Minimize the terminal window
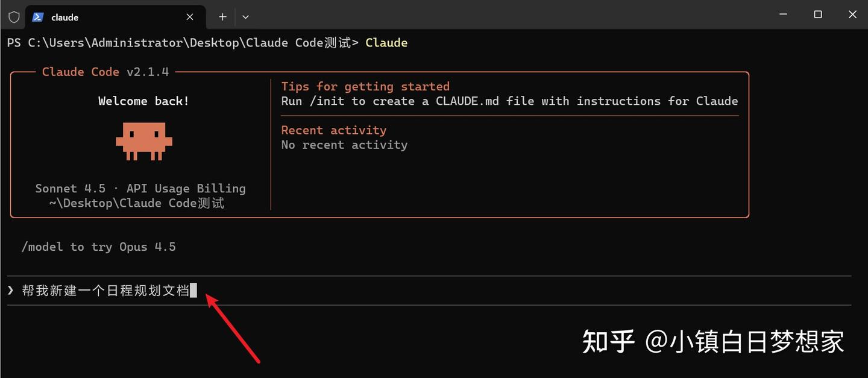868x378 pixels. (783, 14)
